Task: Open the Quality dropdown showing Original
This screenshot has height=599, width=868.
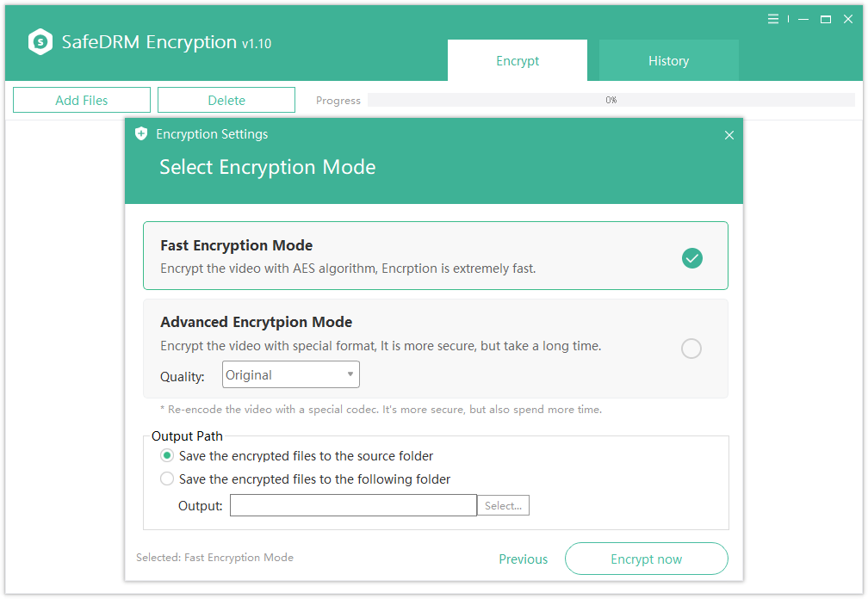Action: [291, 374]
